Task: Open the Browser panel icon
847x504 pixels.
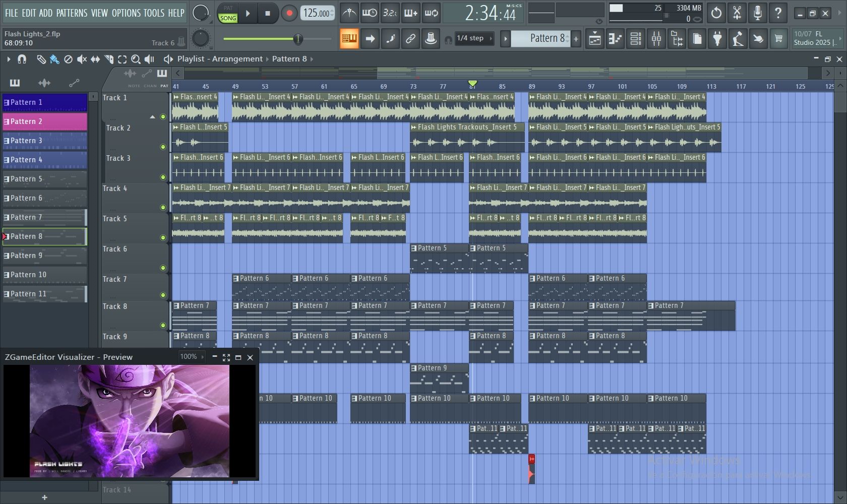Action: [x=677, y=38]
